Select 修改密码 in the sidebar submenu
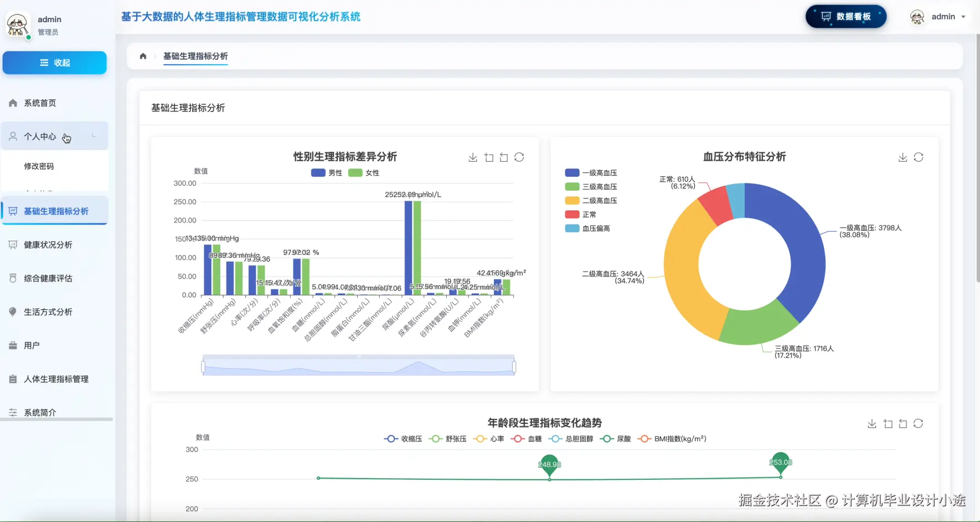980x522 pixels. pyautogui.click(x=54, y=166)
